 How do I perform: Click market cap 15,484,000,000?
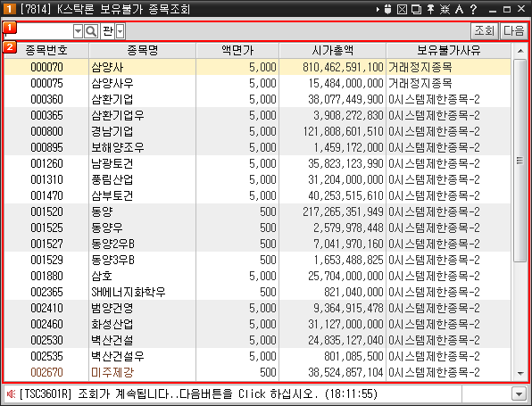(345, 84)
